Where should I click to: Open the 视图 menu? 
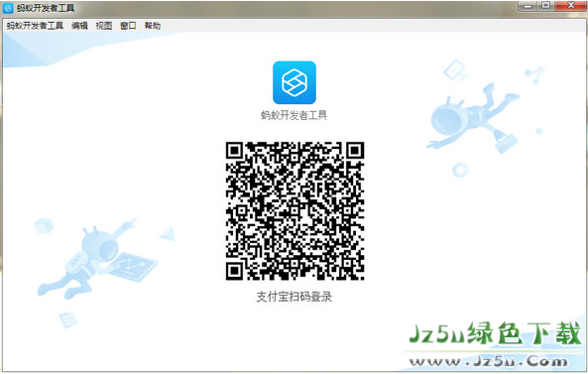(104, 26)
